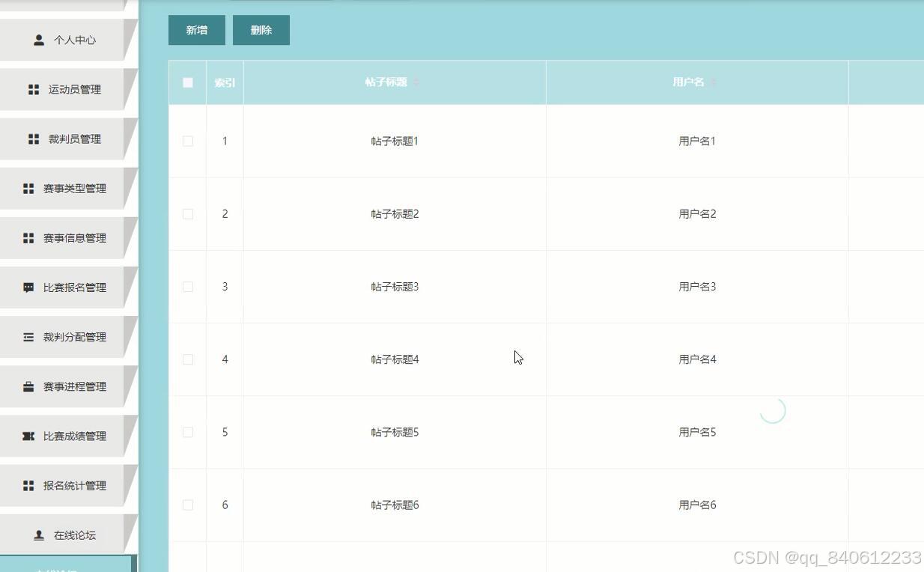Screen dimensions: 924x572
Task: Select the 用户名1 cell
Action: (x=697, y=141)
